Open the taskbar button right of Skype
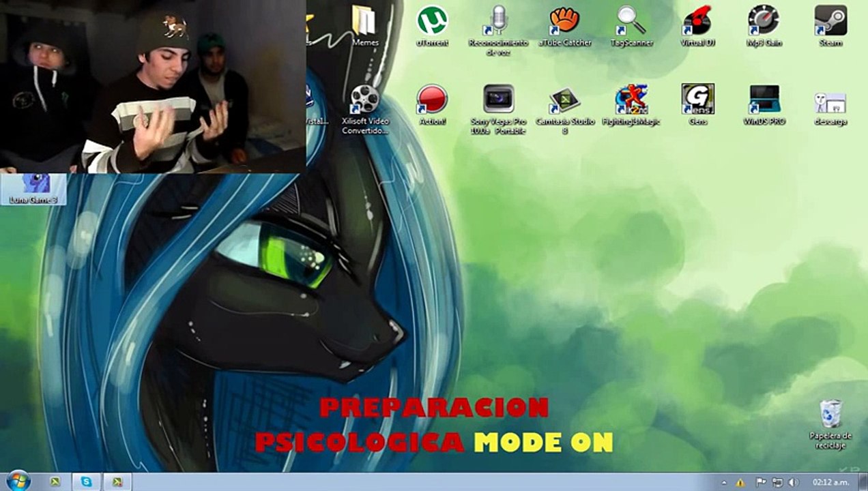 tap(117, 481)
